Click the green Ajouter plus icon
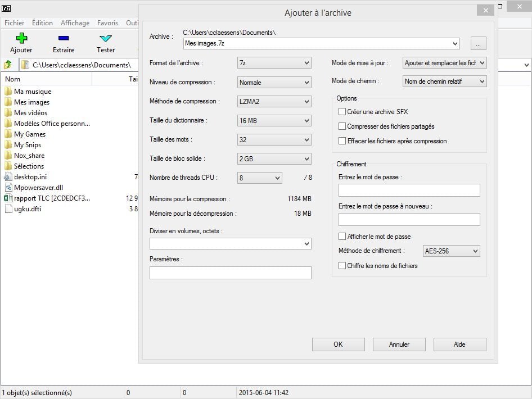The image size is (532, 399). 21,38
